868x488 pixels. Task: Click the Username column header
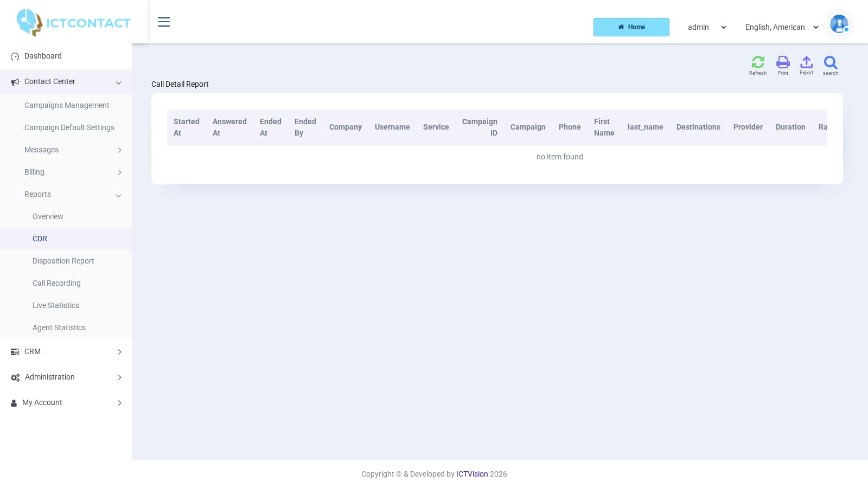coord(392,127)
